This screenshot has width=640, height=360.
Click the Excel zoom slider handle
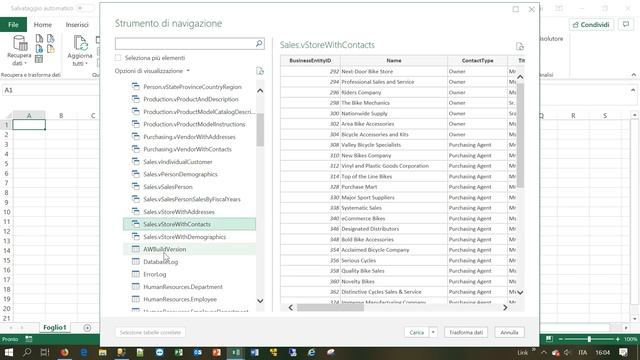pyautogui.click(x=589, y=339)
